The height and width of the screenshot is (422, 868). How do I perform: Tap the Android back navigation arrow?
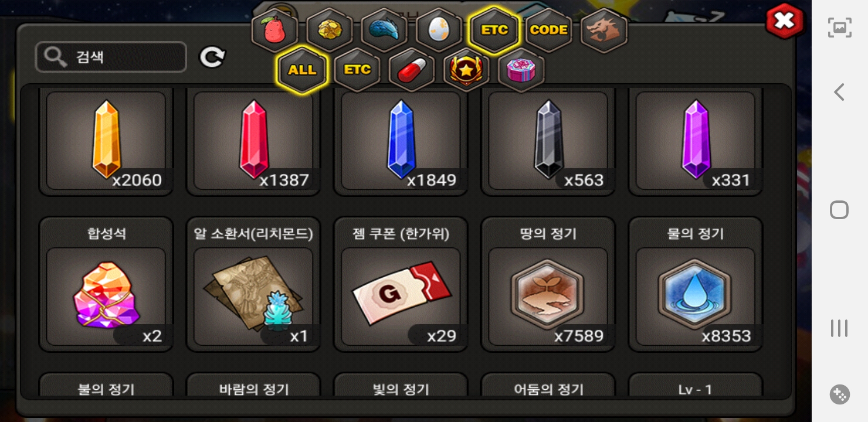tap(839, 92)
